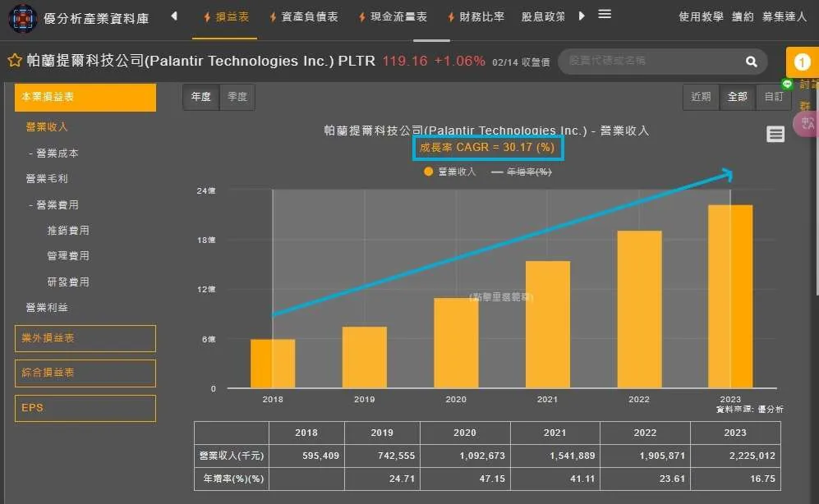Click the 2022 revenue bar
The height and width of the screenshot is (504, 819).
(x=639, y=309)
